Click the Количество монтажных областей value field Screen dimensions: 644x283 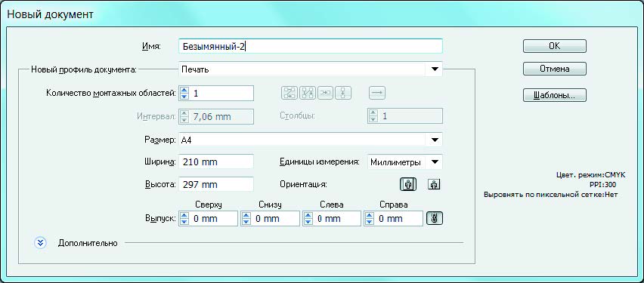coord(221,93)
